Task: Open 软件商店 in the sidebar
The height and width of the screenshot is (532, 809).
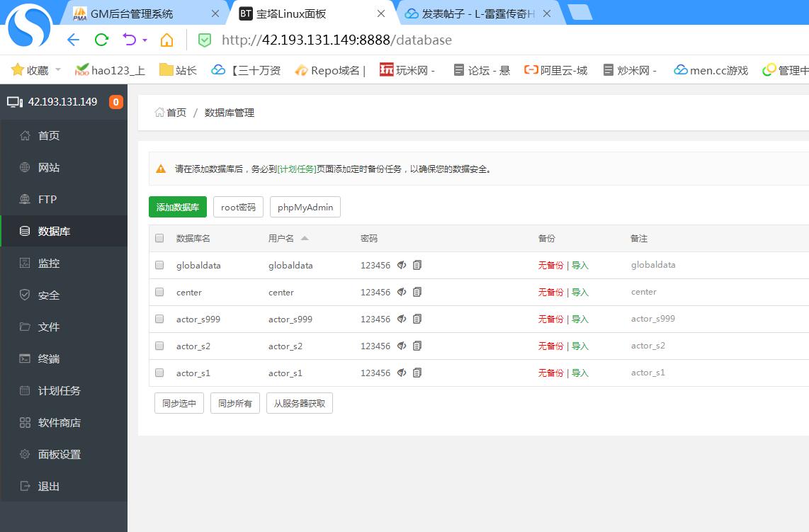Action: 59,422
